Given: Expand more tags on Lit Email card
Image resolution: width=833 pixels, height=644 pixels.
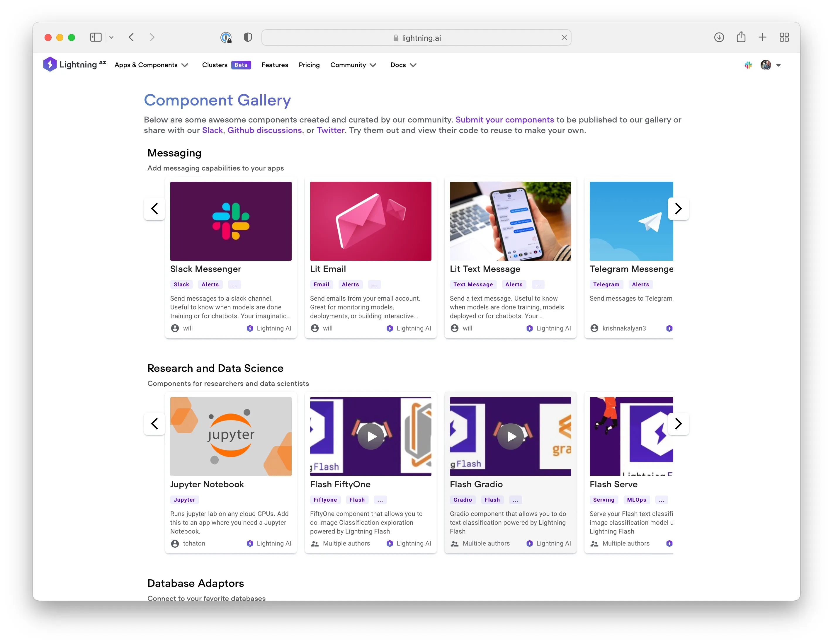Looking at the screenshot, I should pos(374,284).
